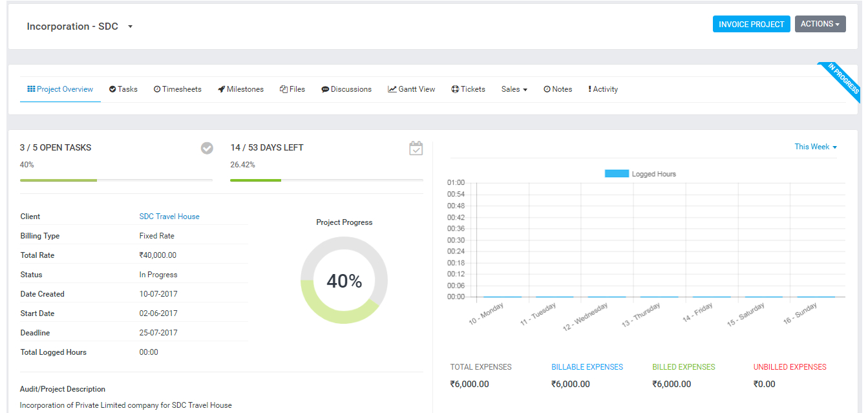Click the 40% project progress donut chart
The width and height of the screenshot is (868, 413).
coord(344,281)
